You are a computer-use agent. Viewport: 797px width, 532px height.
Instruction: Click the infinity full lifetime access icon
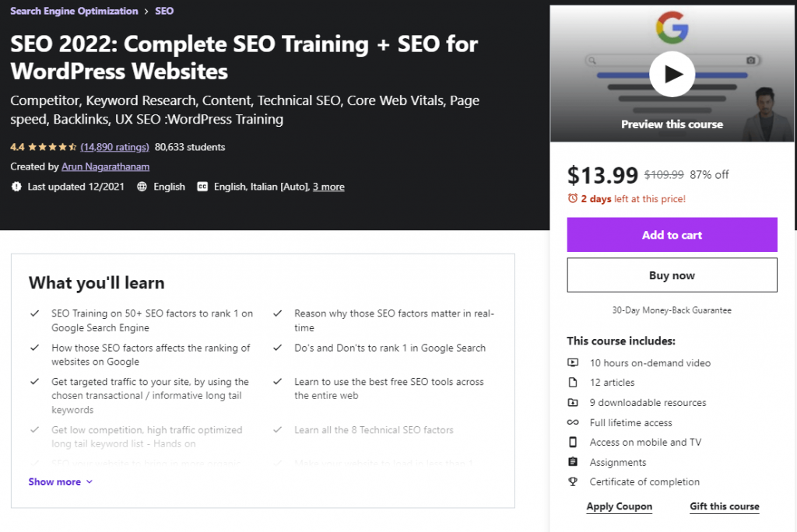574,422
